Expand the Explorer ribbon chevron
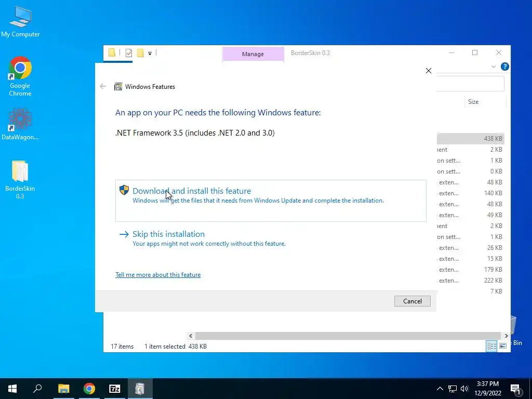This screenshot has width=532, height=399. 494,67
